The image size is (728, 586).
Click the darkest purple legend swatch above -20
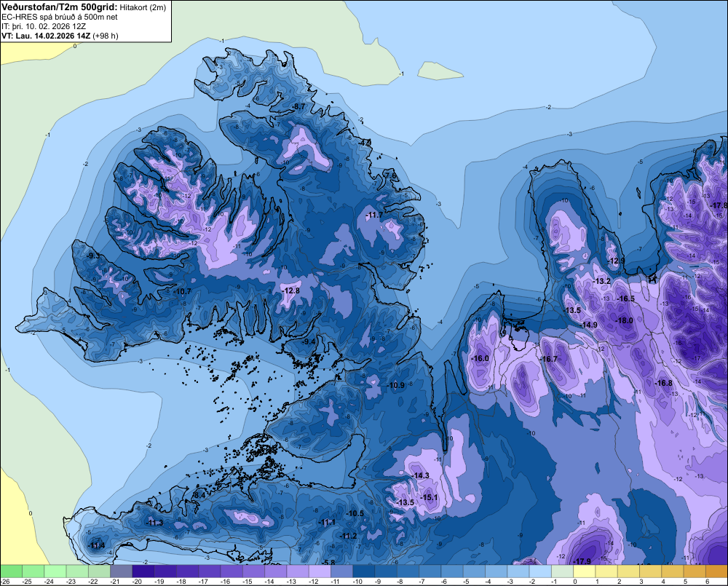[x=143, y=571]
